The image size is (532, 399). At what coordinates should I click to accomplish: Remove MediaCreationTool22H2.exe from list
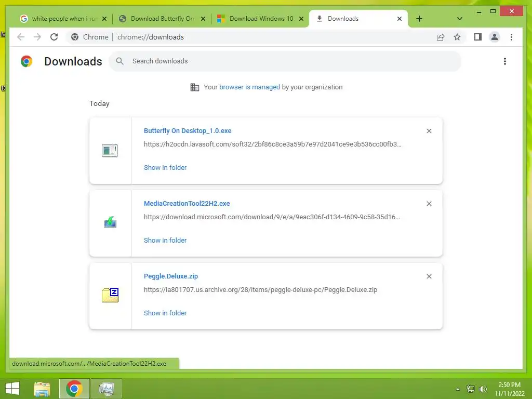(429, 204)
